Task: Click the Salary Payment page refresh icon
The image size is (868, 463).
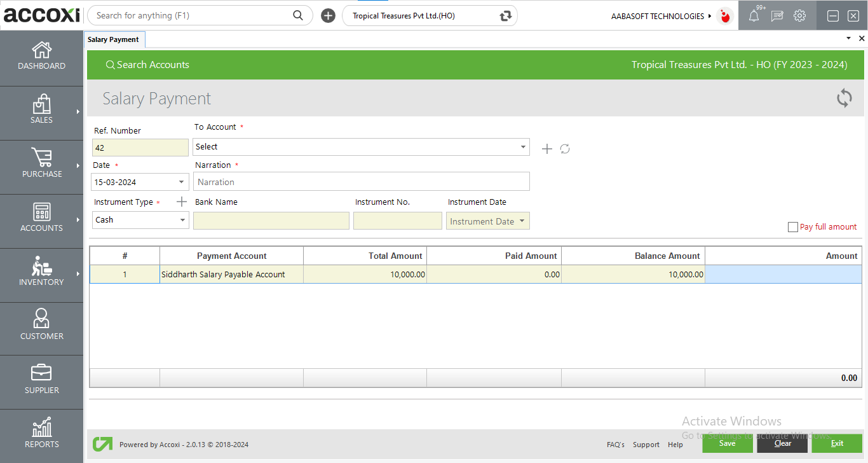Action: pos(844,99)
